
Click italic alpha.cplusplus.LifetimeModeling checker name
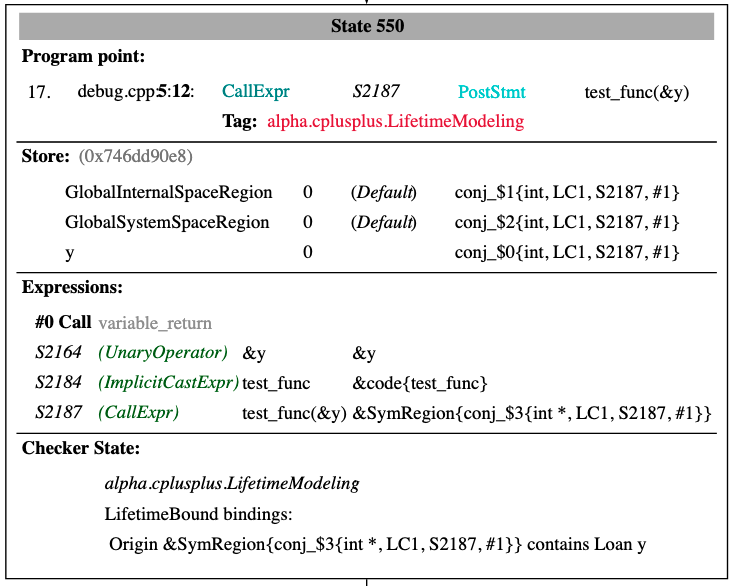click(232, 484)
